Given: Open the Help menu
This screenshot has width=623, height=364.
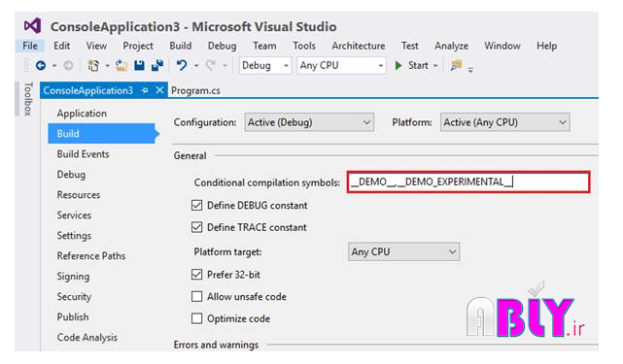Looking at the screenshot, I should [546, 46].
